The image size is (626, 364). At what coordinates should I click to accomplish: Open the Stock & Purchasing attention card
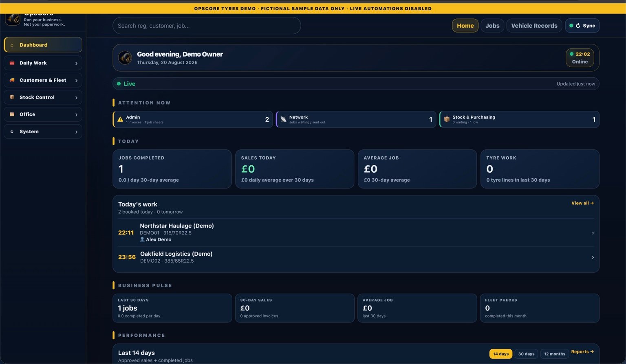point(519,119)
